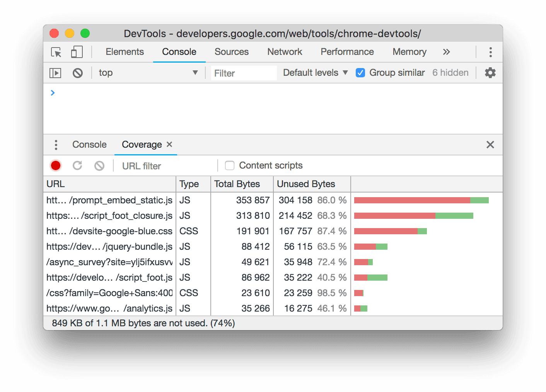Open DevTools settings gear
This screenshot has height=392, width=546.
(490, 73)
